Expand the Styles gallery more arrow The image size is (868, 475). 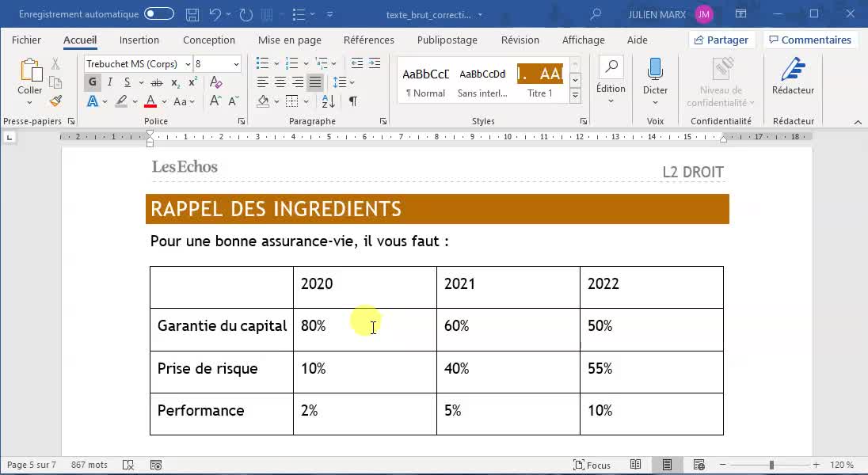click(575, 97)
